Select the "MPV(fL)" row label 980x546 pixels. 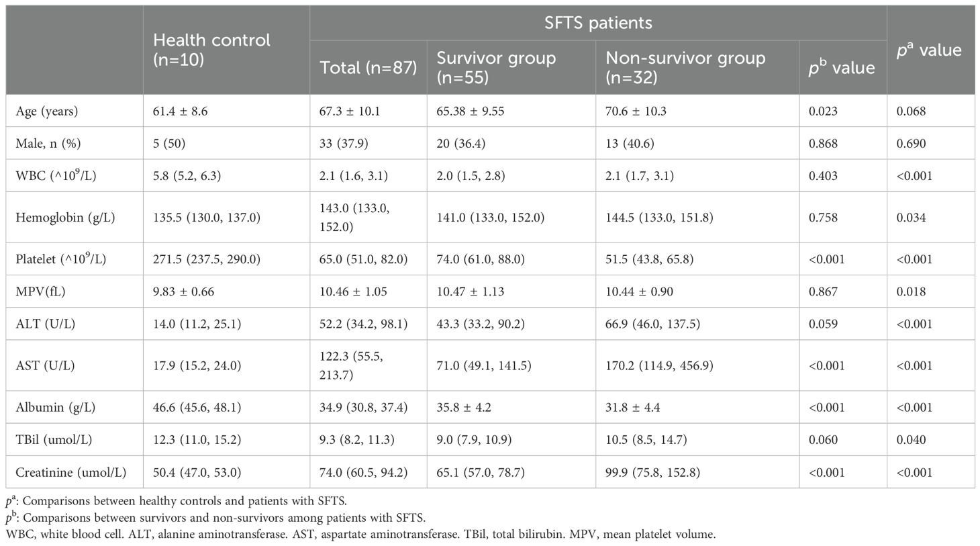(41, 291)
